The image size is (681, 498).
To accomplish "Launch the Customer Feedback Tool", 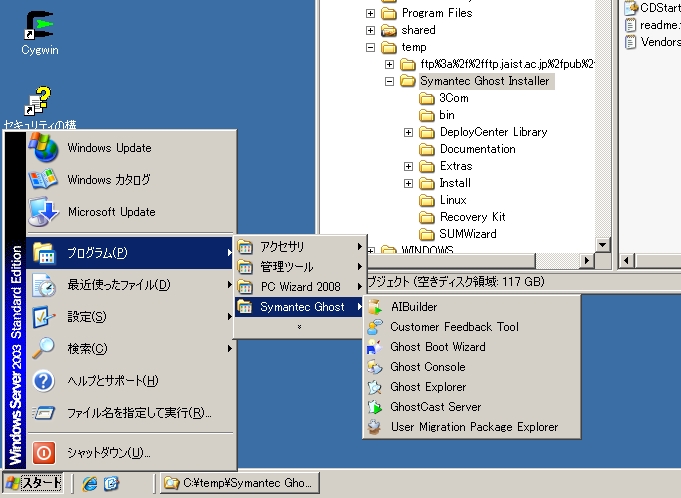I will pos(453,327).
